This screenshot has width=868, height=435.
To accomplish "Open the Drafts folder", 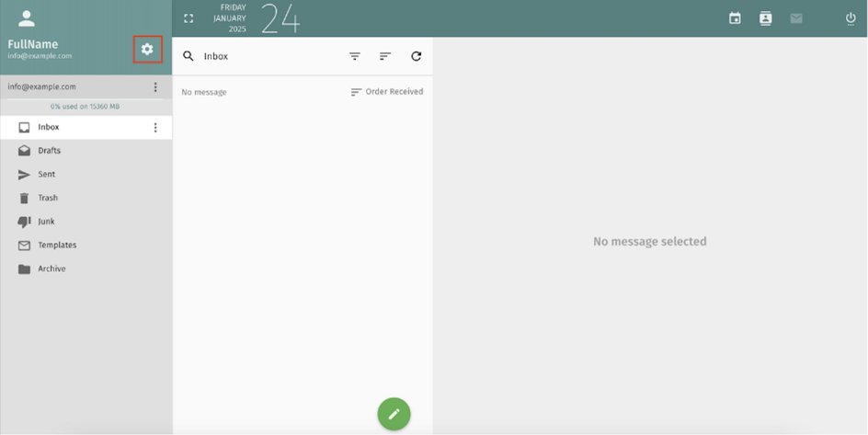I will click(x=86, y=151).
